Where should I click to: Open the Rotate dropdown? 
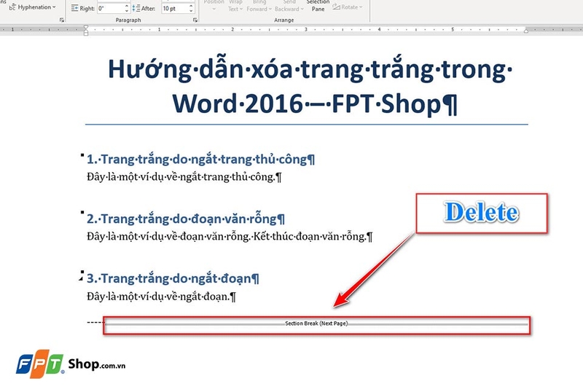tap(348, 7)
